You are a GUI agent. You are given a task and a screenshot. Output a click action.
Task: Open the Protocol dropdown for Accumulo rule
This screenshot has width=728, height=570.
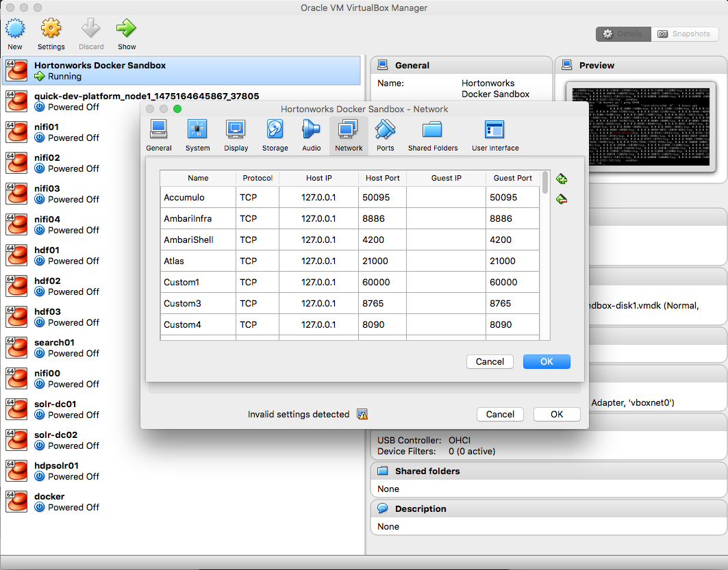[x=258, y=197]
